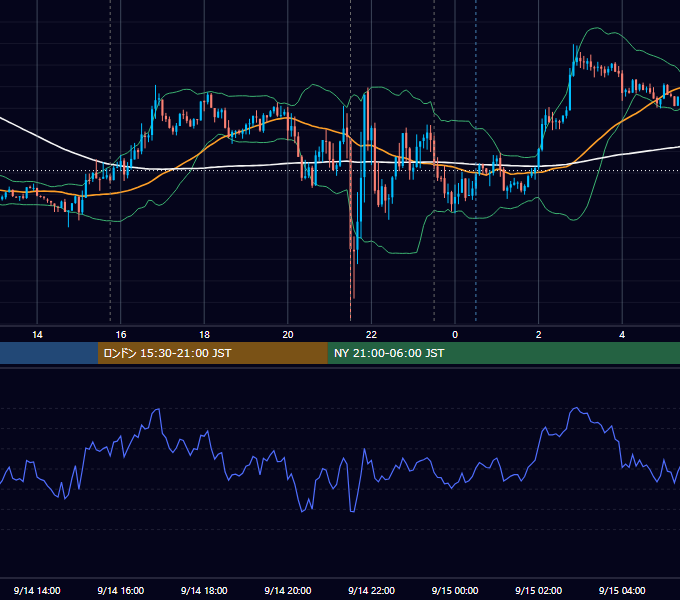680x600 pixels.
Task: Click the blue session bar left of London
Action: 49,353
